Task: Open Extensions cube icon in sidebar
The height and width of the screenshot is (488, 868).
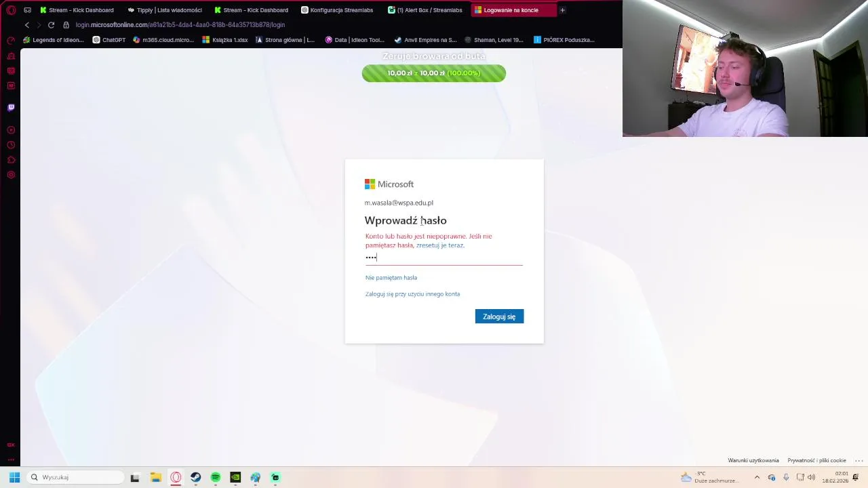Action: tap(11, 160)
